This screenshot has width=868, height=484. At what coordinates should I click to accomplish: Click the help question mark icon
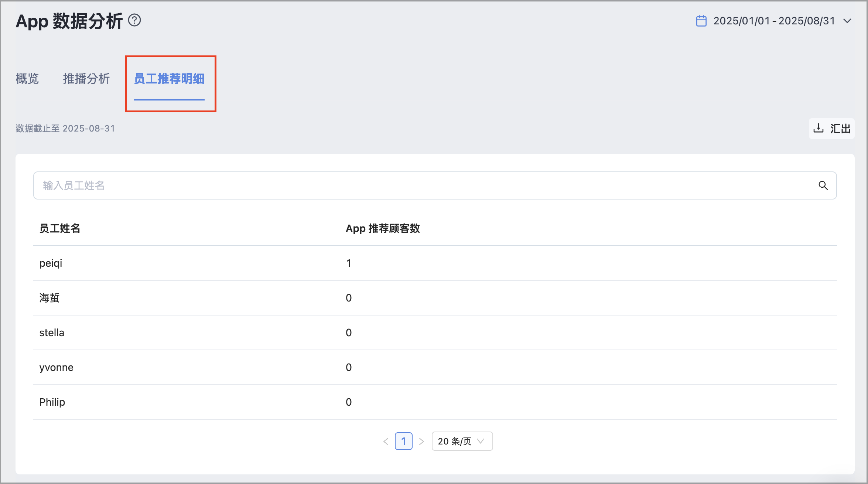(x=134, y=20)
